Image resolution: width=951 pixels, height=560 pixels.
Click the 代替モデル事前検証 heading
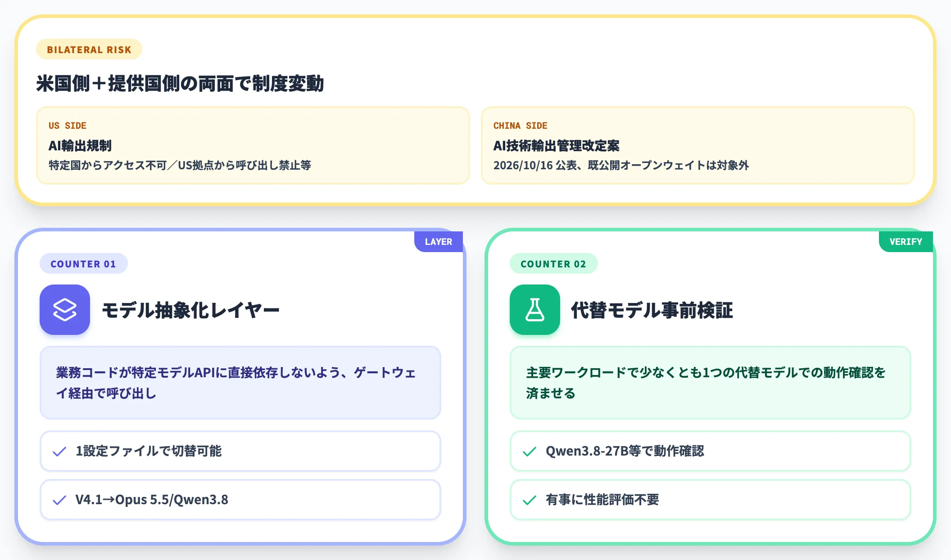(x=652, y=310)
